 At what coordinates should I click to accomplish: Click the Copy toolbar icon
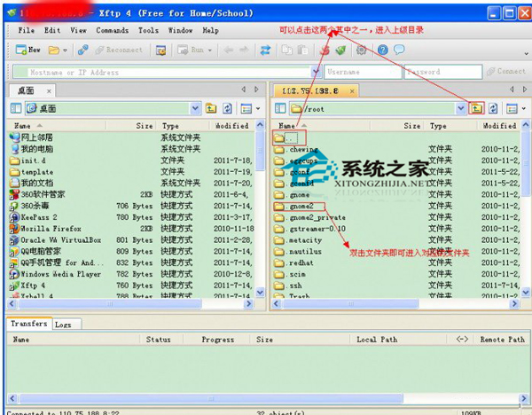tap(286, 51)
